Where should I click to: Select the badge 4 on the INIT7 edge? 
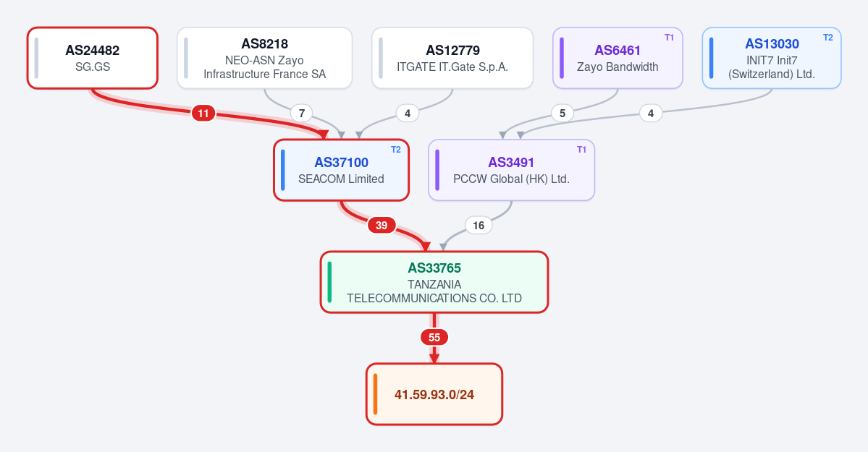(x=651, y=114)
